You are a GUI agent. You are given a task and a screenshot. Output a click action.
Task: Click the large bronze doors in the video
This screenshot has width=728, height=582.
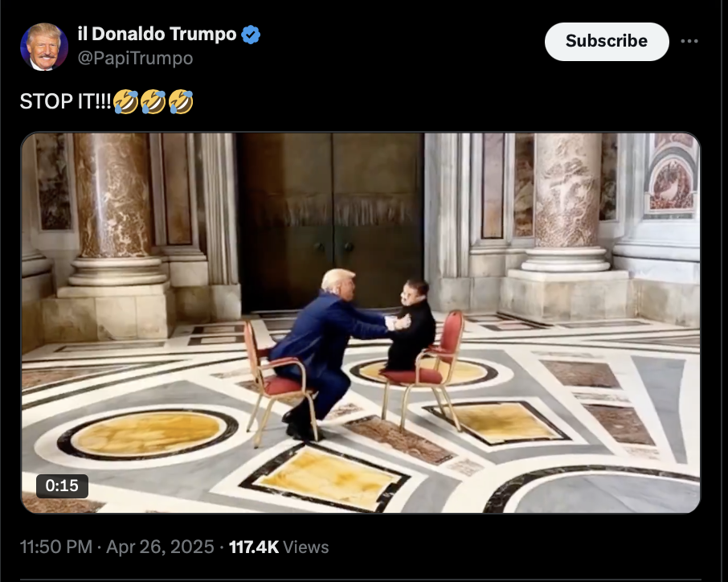330,222
